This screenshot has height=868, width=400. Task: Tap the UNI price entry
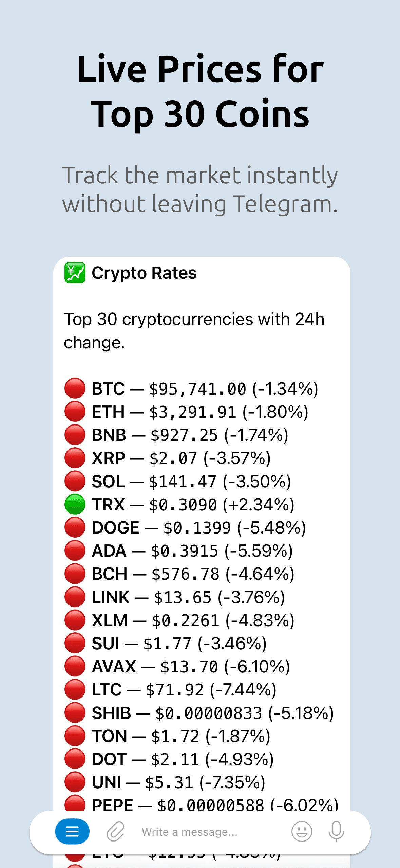[178, 782]
